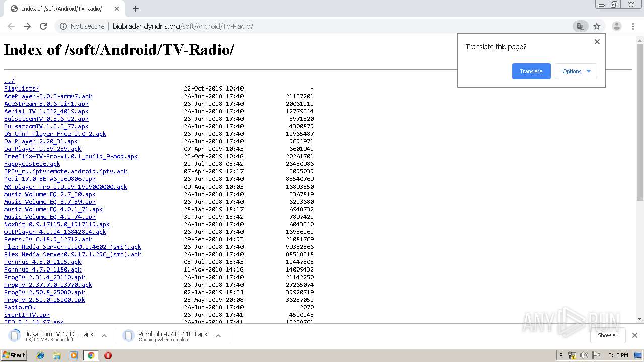Click Music_Volume_EQ_4.1_74.apk link
The width and height of the screenshot is (644, 362).
point(50,217)
